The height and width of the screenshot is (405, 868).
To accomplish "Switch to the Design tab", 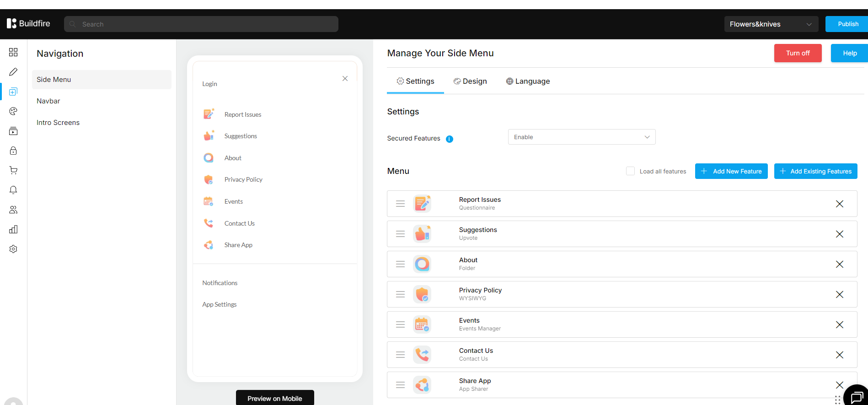I will coord(470,81).
